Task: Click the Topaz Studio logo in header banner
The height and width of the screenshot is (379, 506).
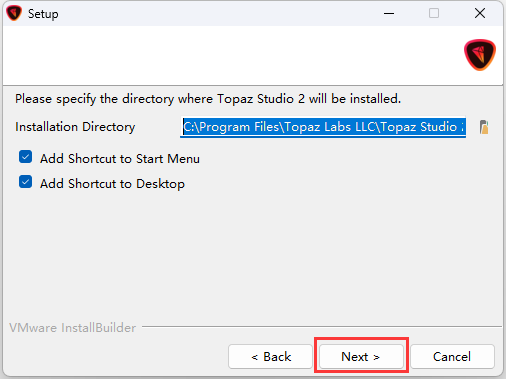Action: (x=480, y=55)
